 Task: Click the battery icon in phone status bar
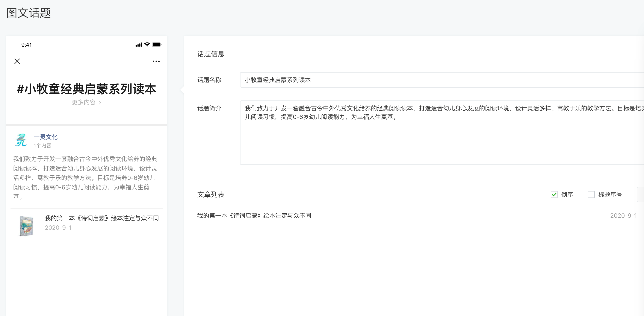(157, 45)
